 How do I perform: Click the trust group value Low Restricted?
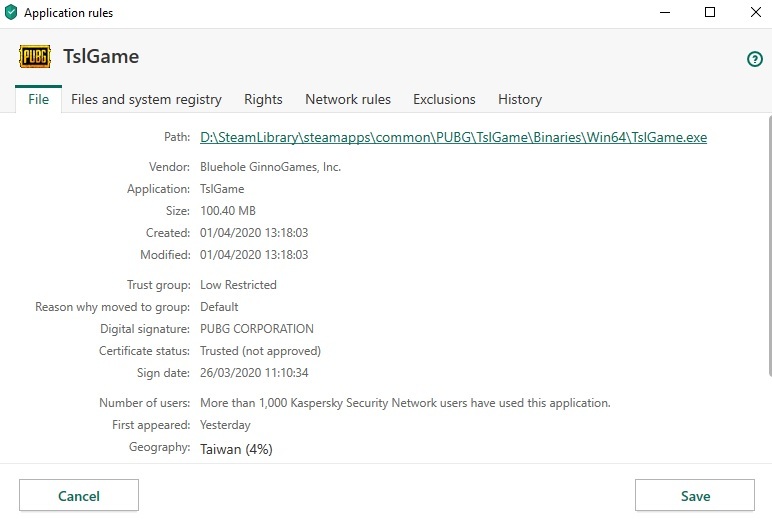[x=238, y=285]
